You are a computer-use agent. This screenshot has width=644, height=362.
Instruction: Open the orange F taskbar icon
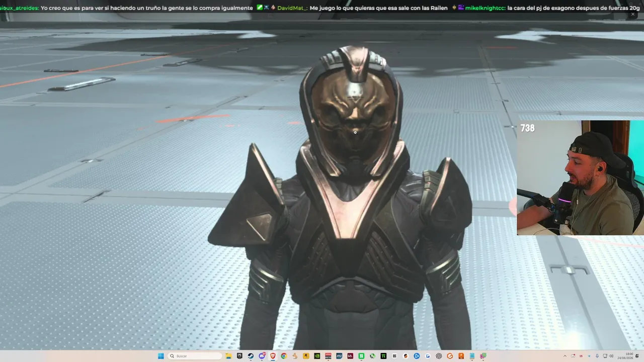(461, 356)
